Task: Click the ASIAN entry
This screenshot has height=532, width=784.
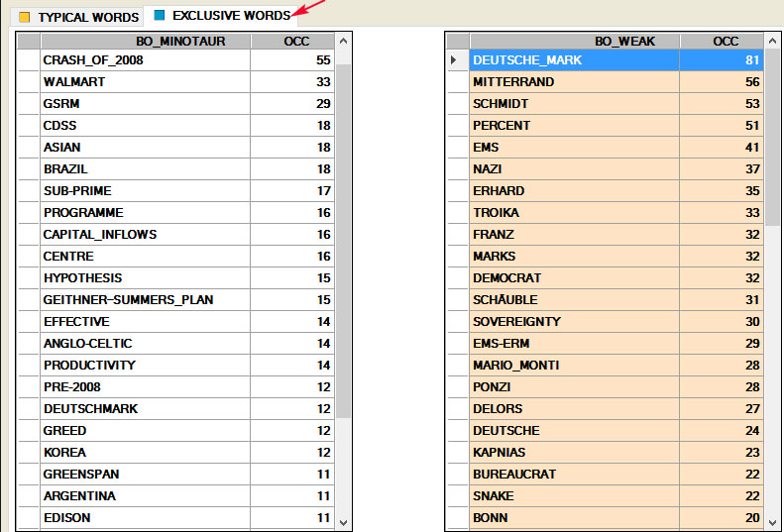Action: click(x=176, y=147)
